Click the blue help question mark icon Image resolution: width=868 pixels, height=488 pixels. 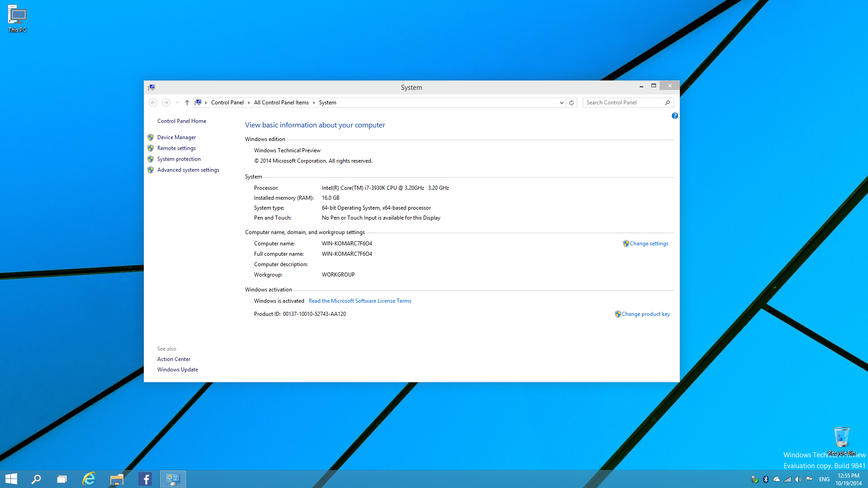click(675, 116)
